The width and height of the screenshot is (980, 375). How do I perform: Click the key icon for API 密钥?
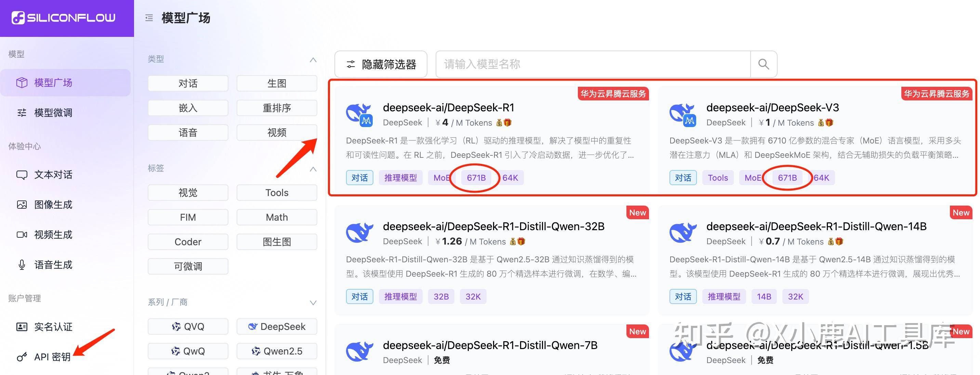(x=22, y=357)
